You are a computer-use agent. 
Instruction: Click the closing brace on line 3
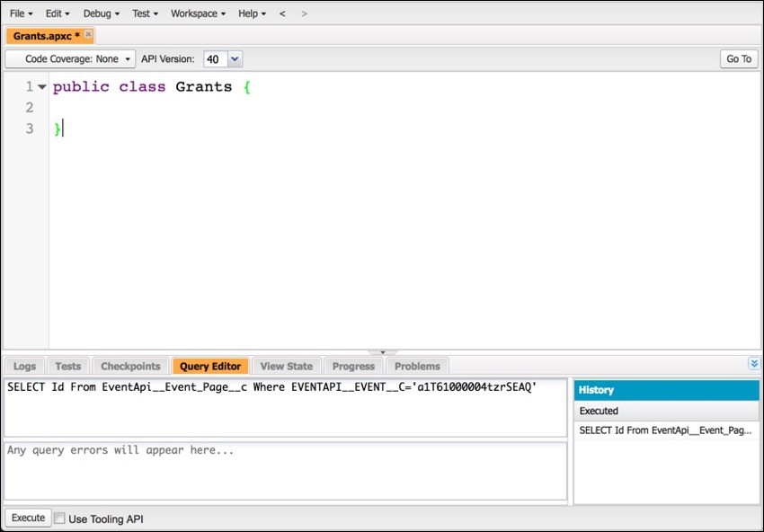coord(58,129)
